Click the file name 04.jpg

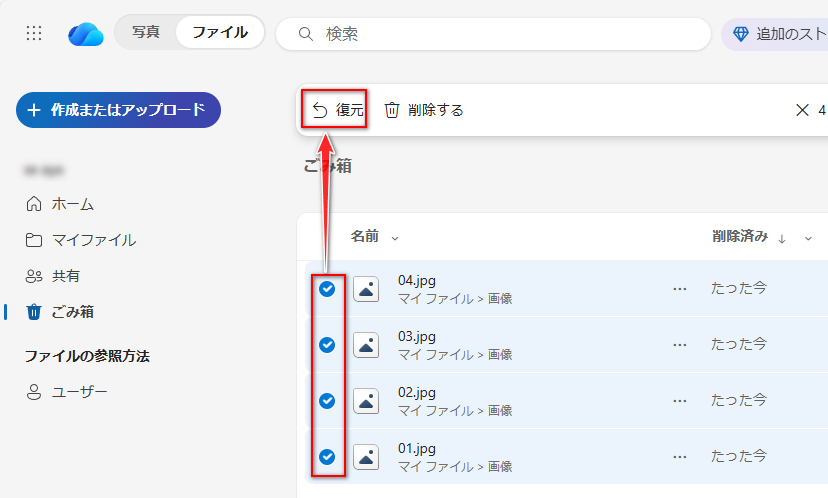point(417,280)
